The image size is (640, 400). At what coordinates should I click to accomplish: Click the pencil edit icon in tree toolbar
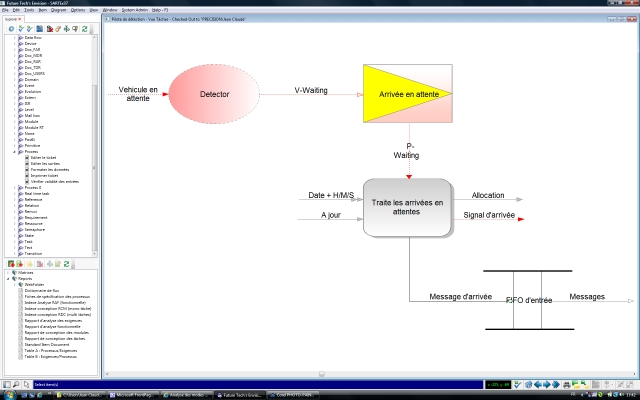[x=58, y=29]
